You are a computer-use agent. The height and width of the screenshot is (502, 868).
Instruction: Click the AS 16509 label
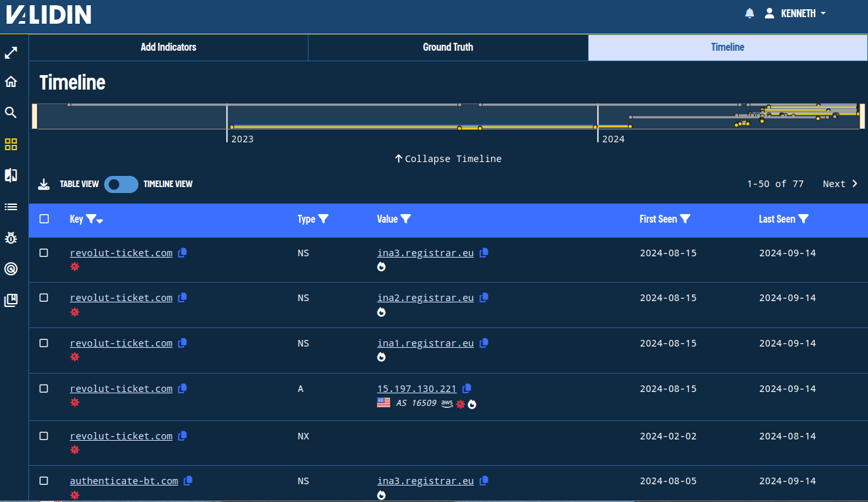click(417, 403)
